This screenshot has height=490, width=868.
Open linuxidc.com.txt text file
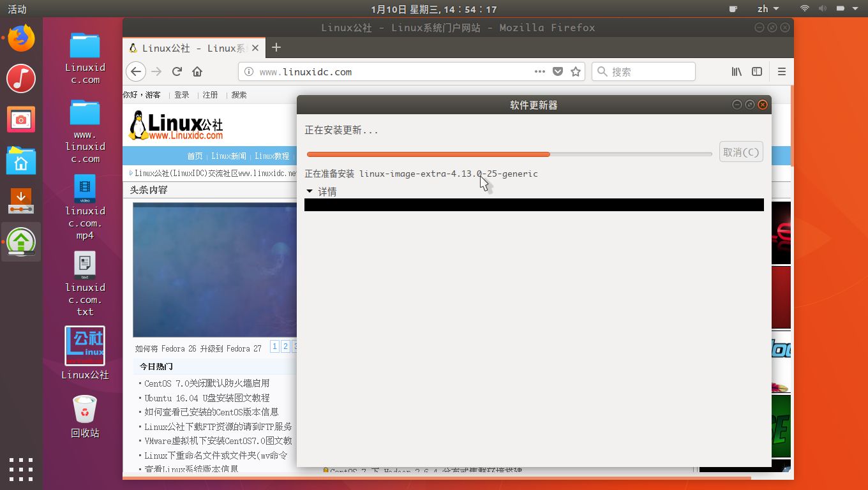coord(85,284)
